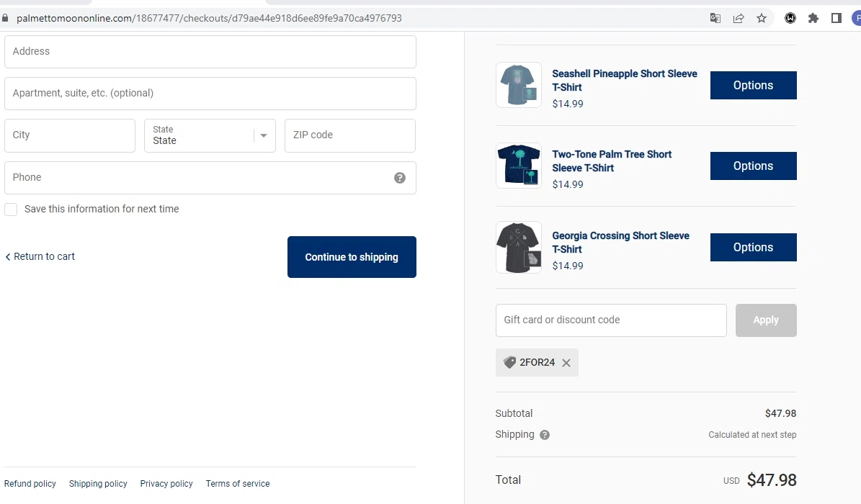Open Options for Two-Tone Palm Tree T-Shirt

[753, 166]
